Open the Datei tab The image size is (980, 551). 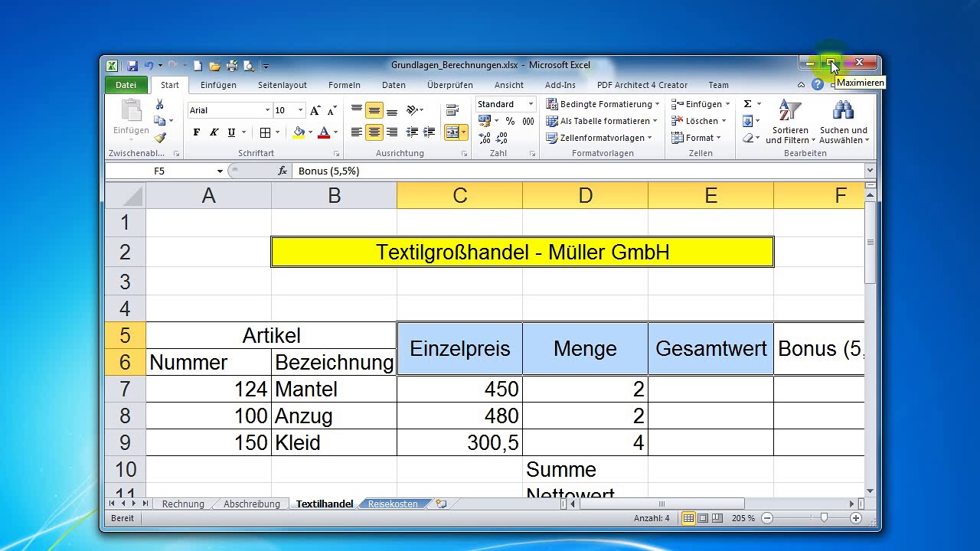coord(126,85)
